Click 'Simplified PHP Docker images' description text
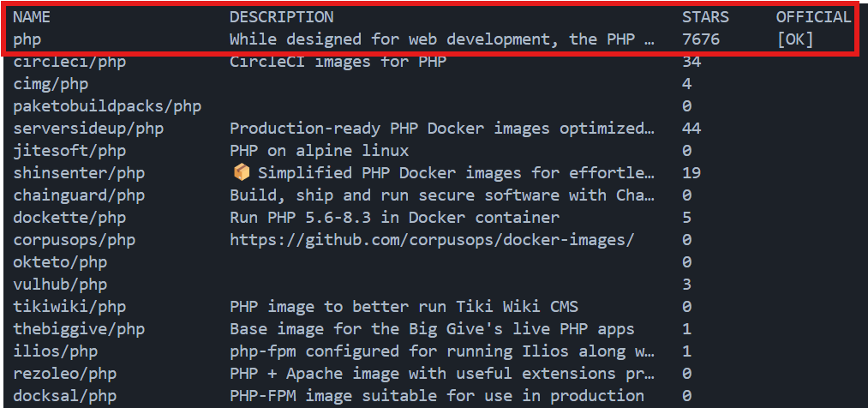 pos(456,173)
